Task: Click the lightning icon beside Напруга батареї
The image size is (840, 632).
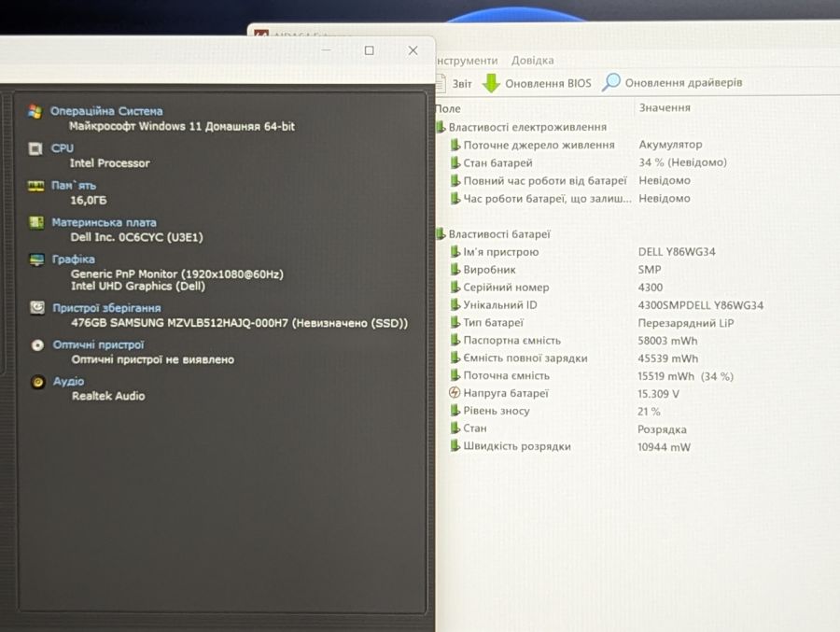Action: point(455,392)
